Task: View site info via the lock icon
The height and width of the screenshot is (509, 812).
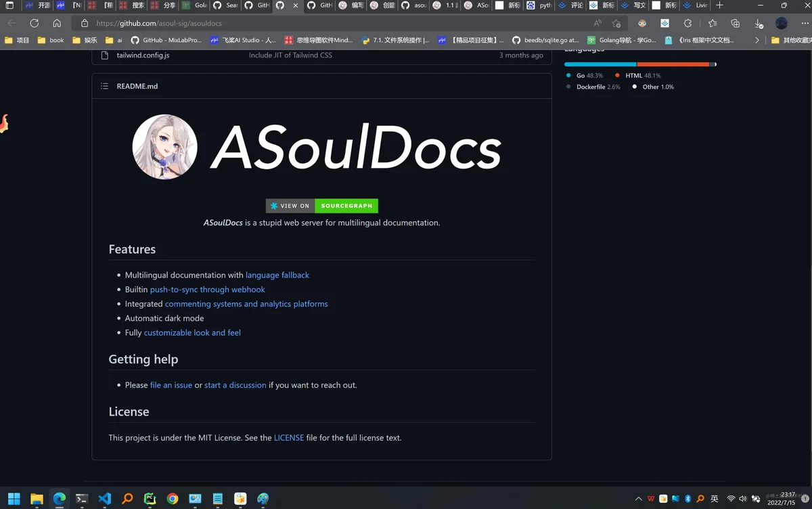Action: pyautogui.click(x=85, y=23)
